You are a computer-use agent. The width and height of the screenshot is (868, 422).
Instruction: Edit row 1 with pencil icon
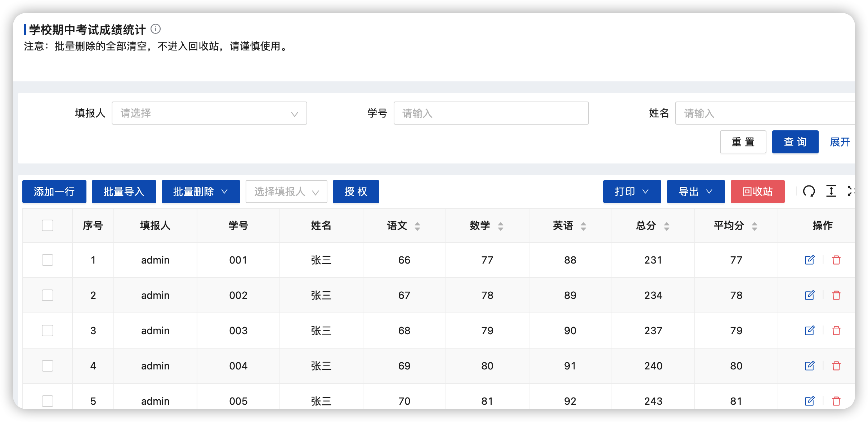point(810,260)
